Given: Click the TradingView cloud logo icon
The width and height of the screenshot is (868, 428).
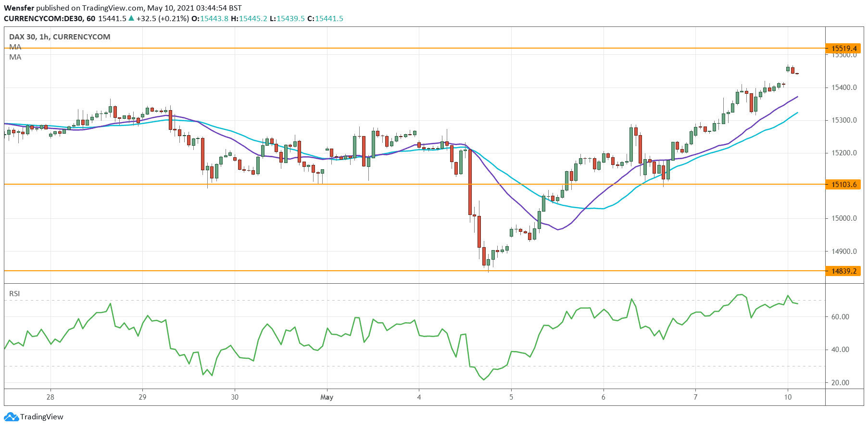Looking at the screenshot, I should point(12,417).
